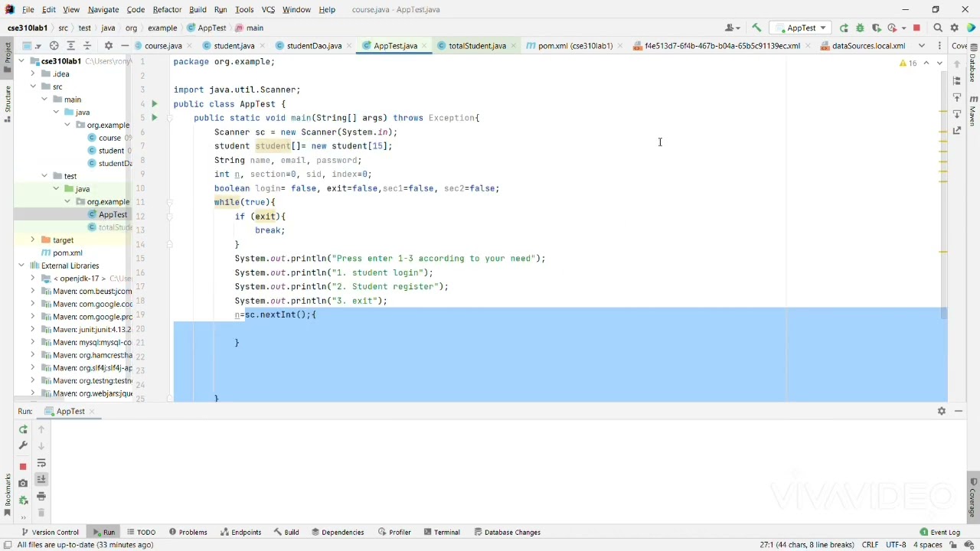Collapse the cse310lab1 project root
Screen dimensions: 980x551
[x=21, y=61]
